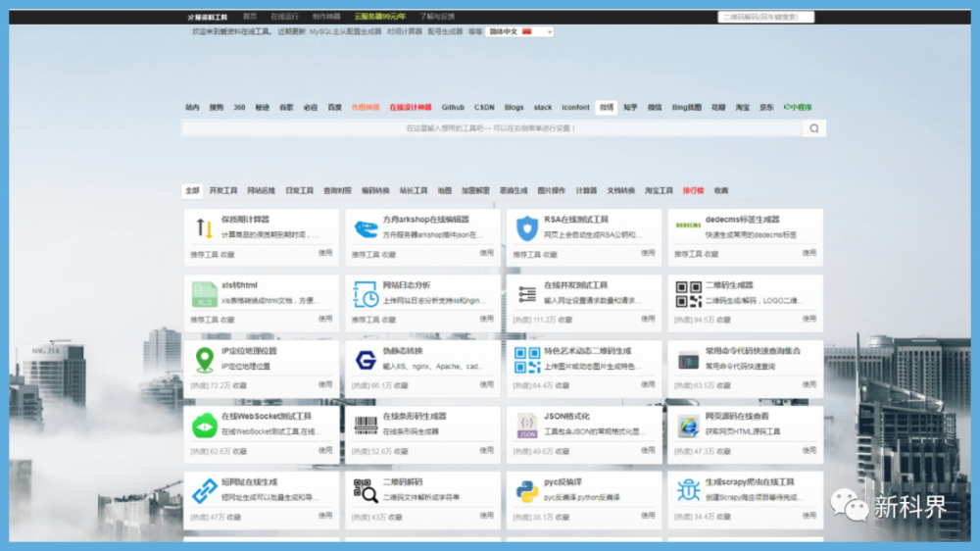Click the 在线条形码生成器 barcode icon
Viewport: 980px width, 551px height.
[366, 426]
